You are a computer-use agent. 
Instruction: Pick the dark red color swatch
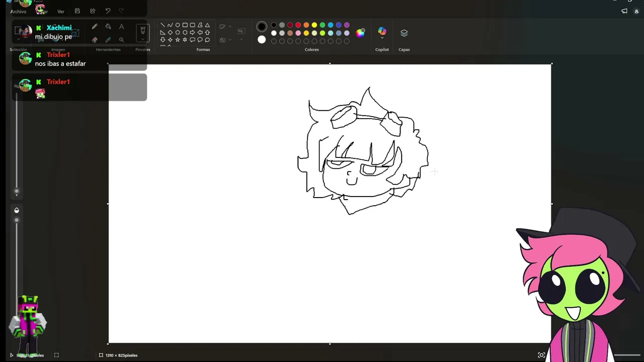click(290, 25)
